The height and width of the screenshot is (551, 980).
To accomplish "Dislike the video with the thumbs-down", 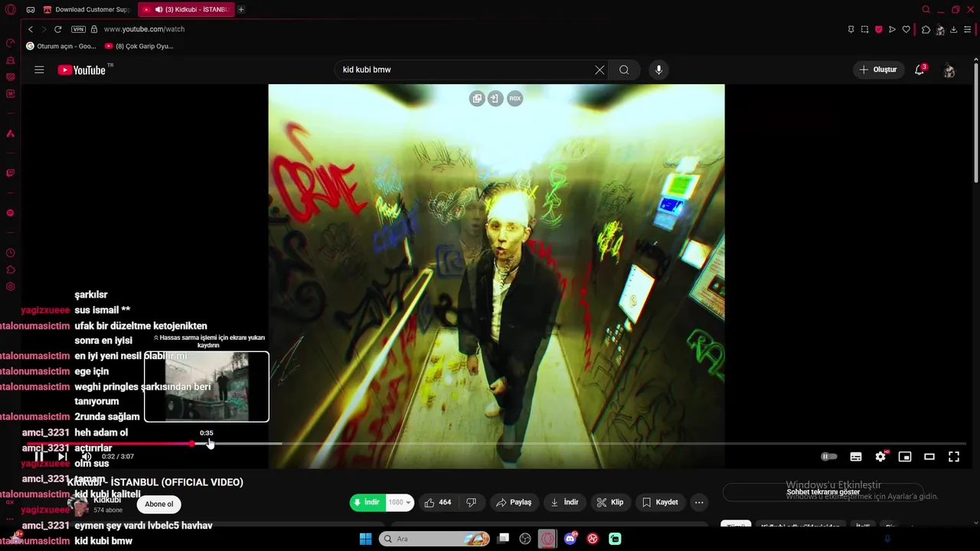I will pos(472,502).
